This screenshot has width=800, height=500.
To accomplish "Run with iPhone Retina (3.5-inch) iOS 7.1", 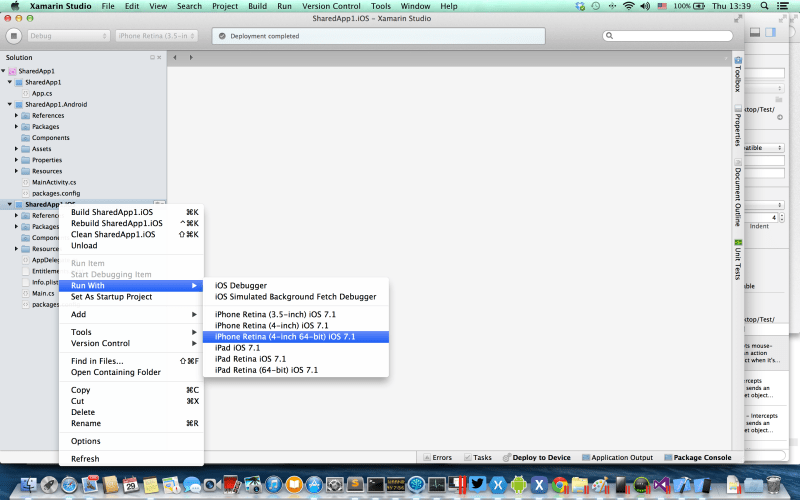I will (x=296, y=314).
